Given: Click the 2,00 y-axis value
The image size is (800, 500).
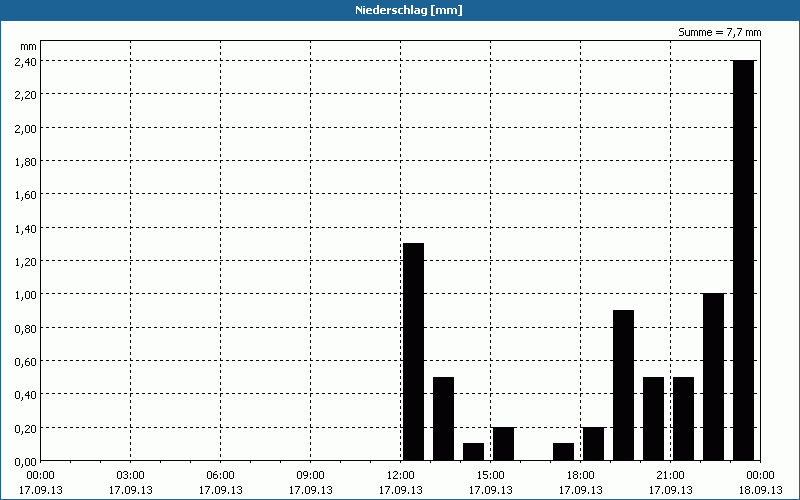Looking at the screenshot, I should [x=26, y=128].
